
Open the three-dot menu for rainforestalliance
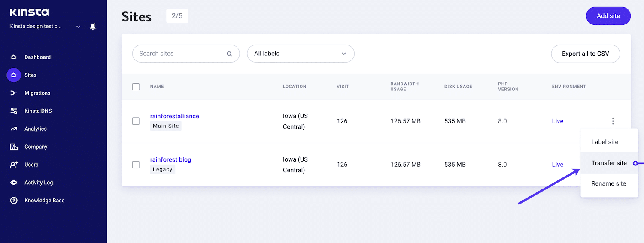(613, 121)
